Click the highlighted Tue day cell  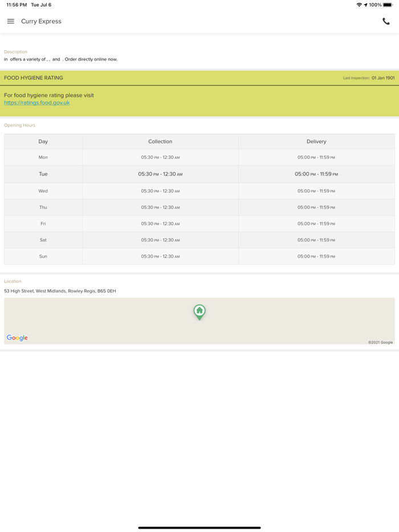[43, 174]
